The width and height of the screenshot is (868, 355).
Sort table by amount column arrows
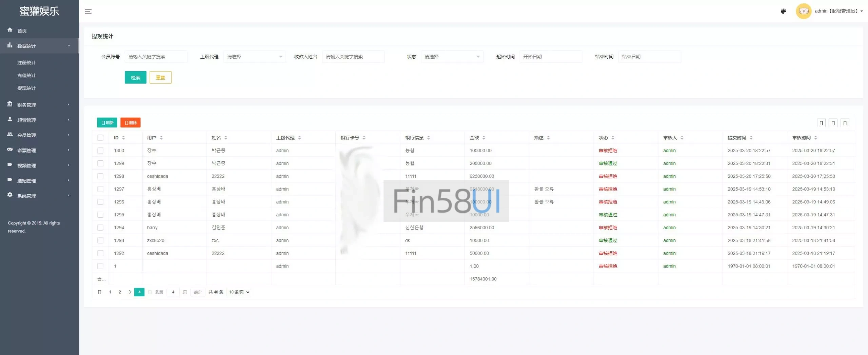(x=484, y=138)
